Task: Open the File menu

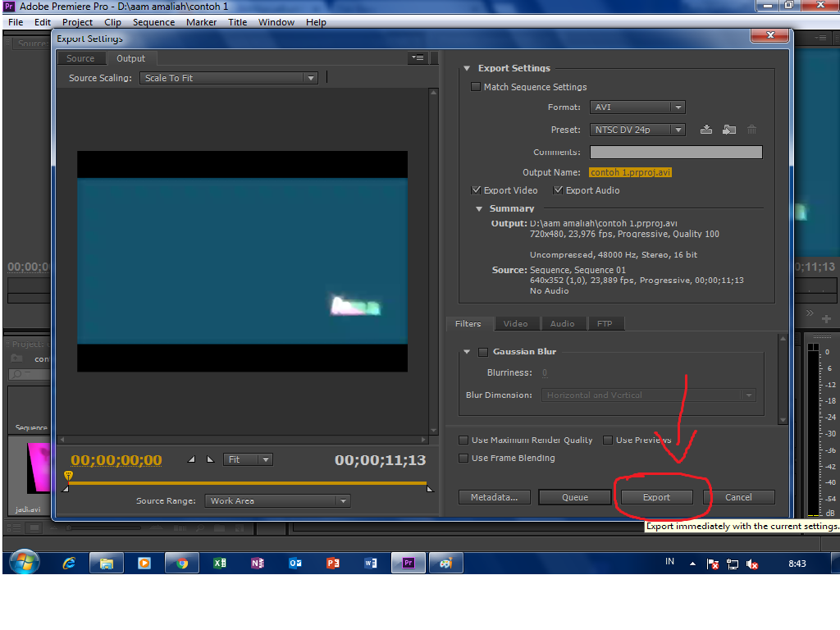Action: pyautogui.click(x=16, y=22)
